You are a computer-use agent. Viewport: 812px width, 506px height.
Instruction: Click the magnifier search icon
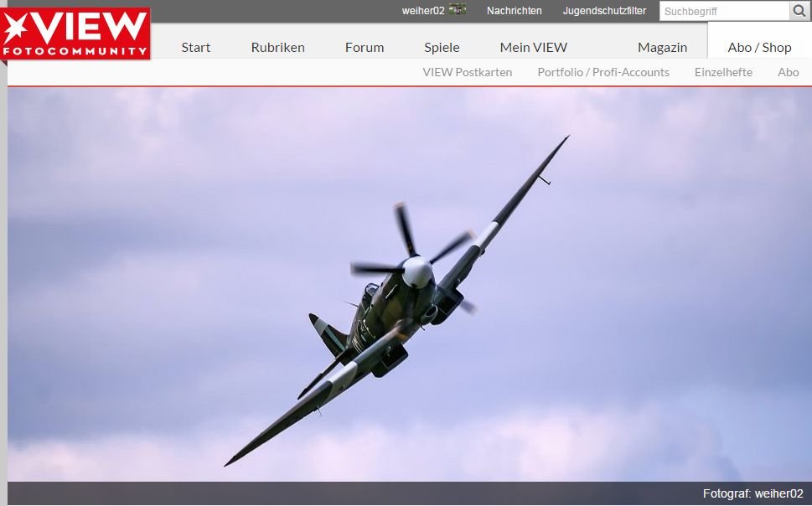click(x=801, y=11)
